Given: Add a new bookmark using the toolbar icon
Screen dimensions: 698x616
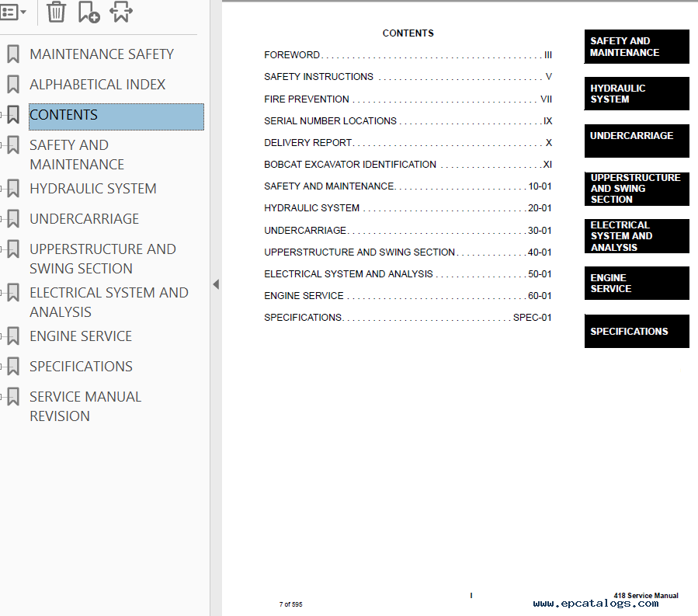Looking at the screenshot, I should click(89, 12).
